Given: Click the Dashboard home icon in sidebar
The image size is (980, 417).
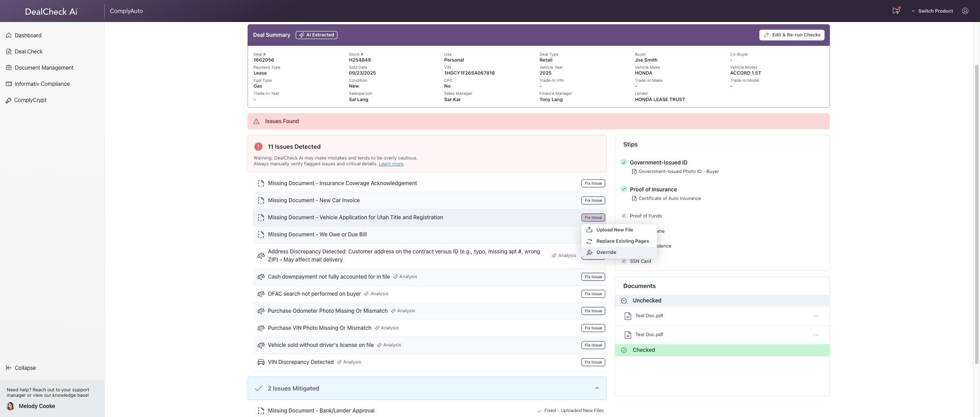Looking at the screenshot, I should (x=9, y=35).
